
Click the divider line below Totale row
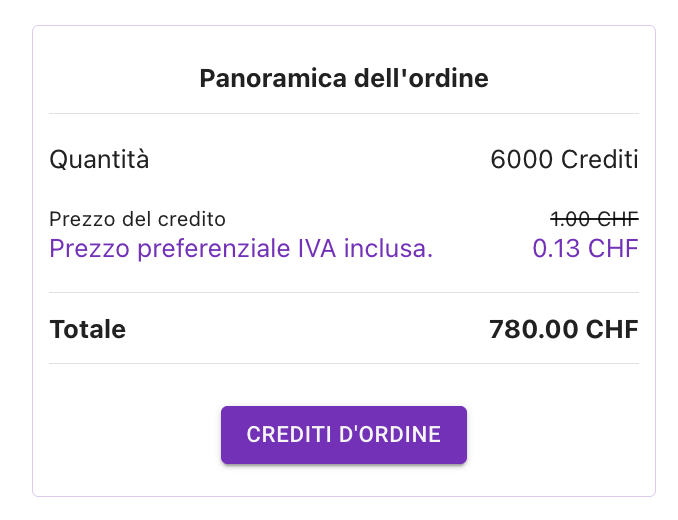click(343, 363)
